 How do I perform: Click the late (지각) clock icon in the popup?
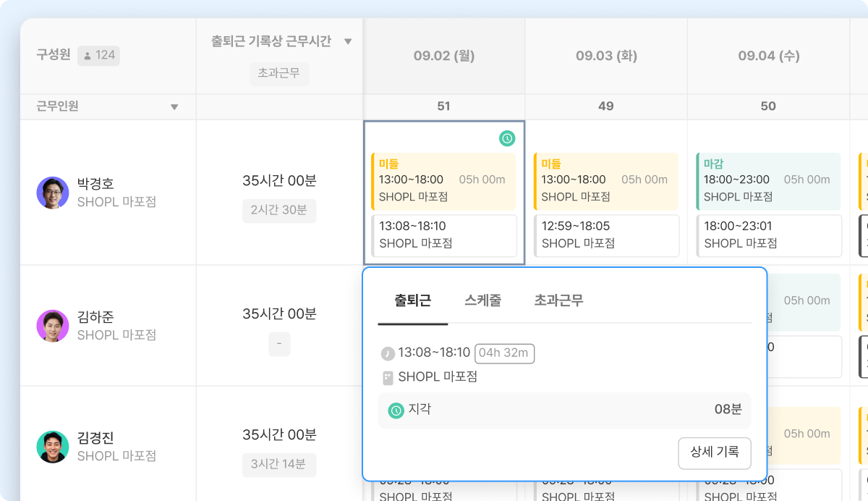point(396,411)
